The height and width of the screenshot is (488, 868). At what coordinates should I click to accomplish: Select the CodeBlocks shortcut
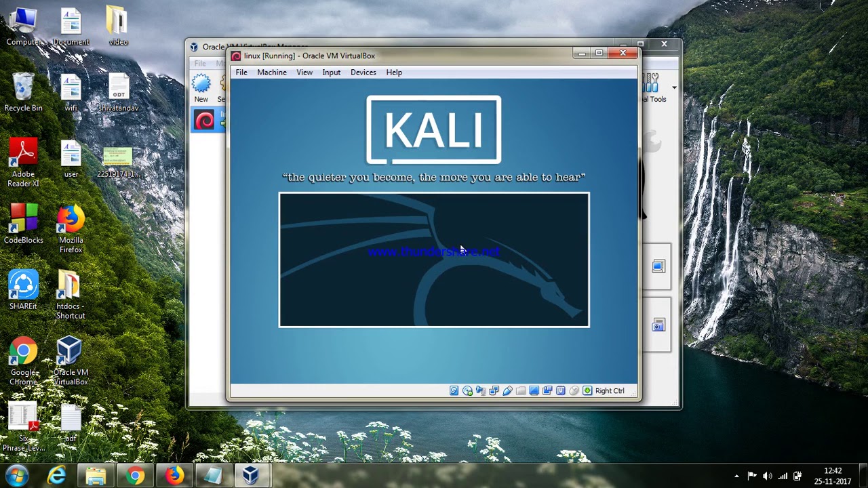(23, 224)
